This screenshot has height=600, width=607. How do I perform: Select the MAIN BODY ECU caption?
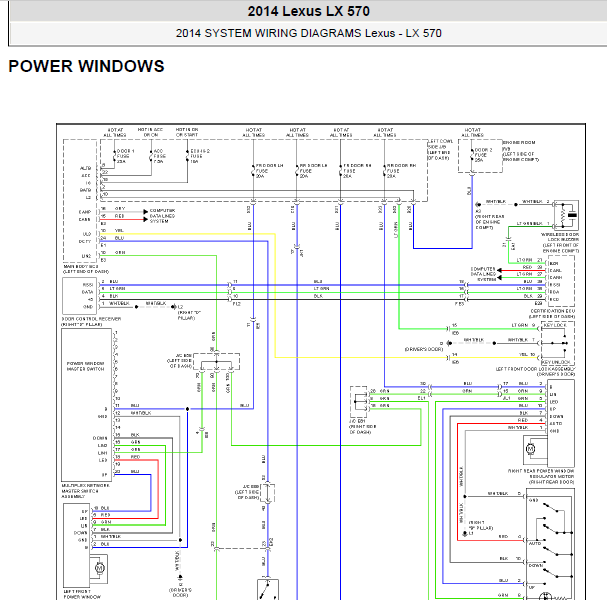[86, 269]
